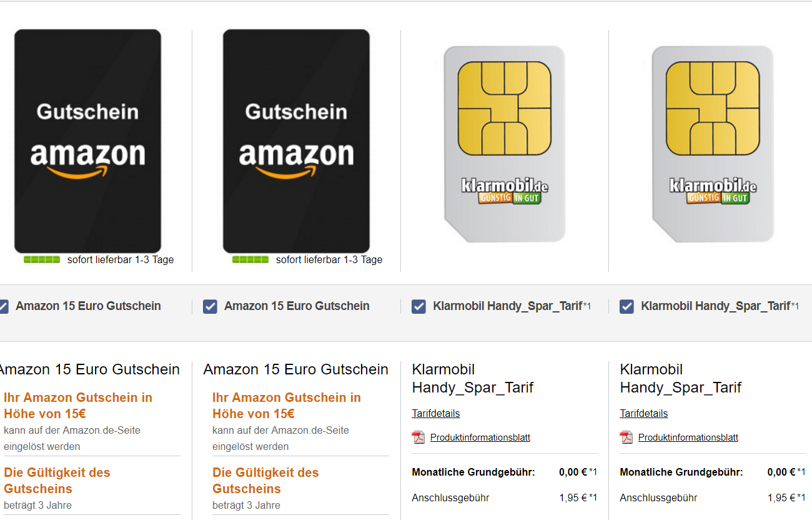Click the klarmobil.de logo on third SIM card
This screenshot has height=520, width=812.
505,191
